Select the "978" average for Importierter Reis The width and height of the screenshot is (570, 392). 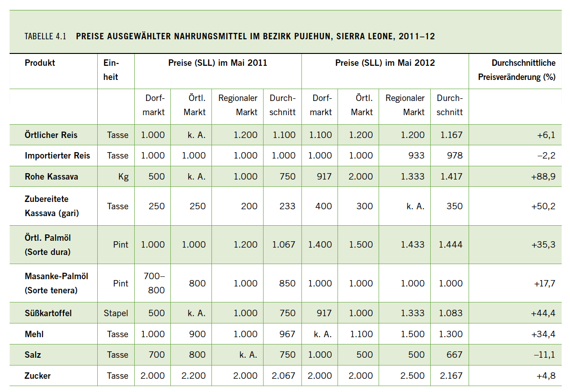(454, 156)
